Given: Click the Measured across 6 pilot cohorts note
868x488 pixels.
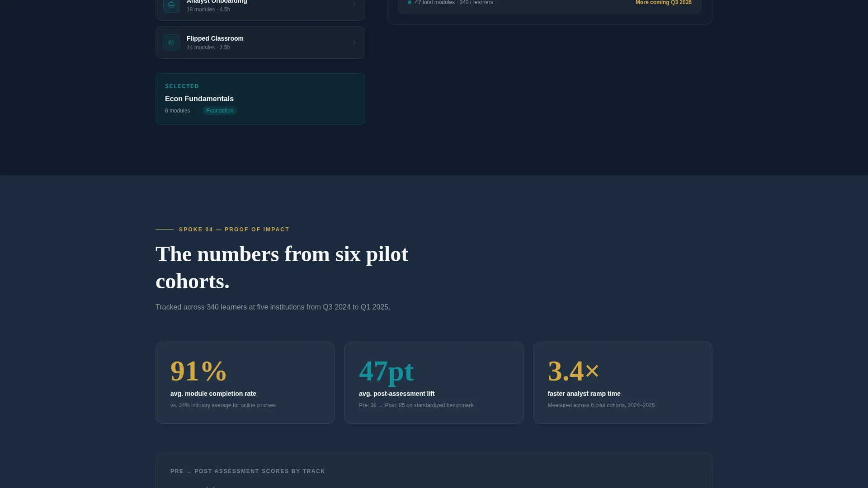Looking at the screenshot, I should (601, 405).
